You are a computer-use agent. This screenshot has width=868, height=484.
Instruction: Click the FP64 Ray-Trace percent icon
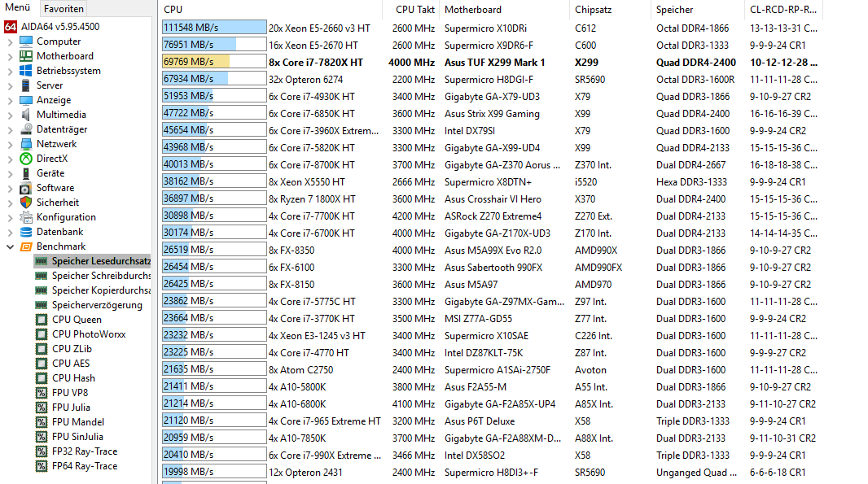(x=41, y=466)
